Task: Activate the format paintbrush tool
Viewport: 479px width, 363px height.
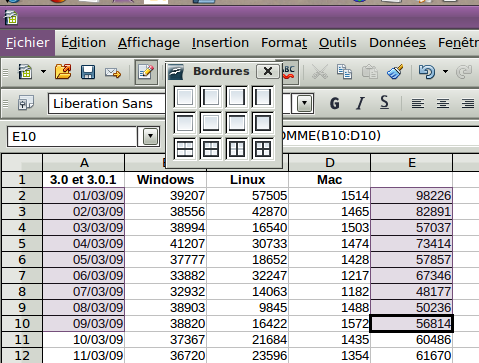Action: [x=395, y=72]
